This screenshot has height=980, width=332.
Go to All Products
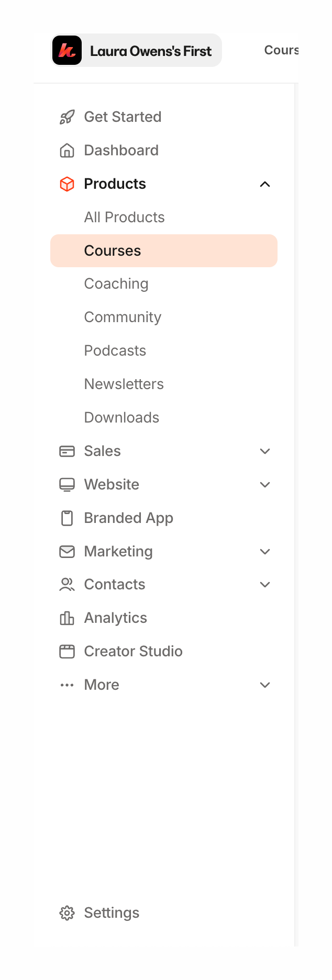125,218
